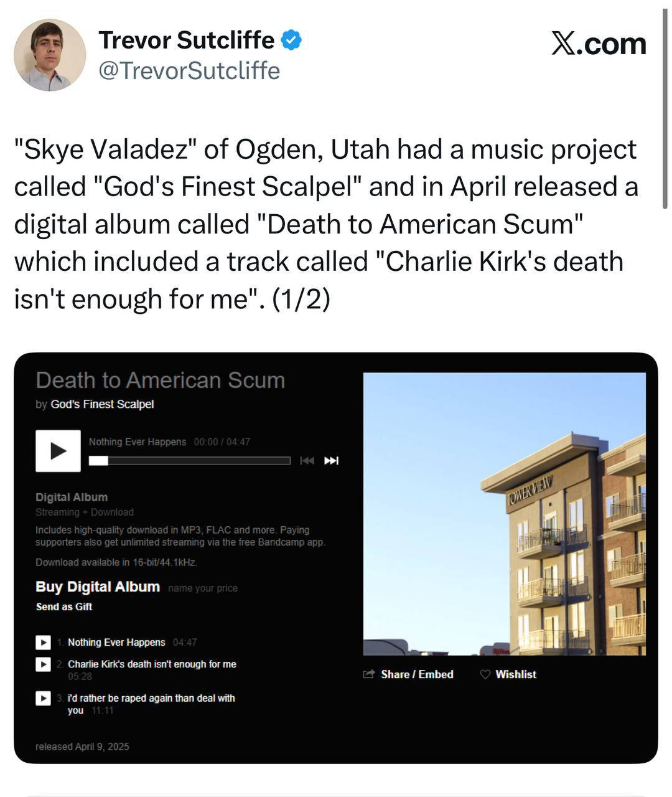Click the X.com logo
This screenshot has width=672, height=797.
[x=599, y=44]
